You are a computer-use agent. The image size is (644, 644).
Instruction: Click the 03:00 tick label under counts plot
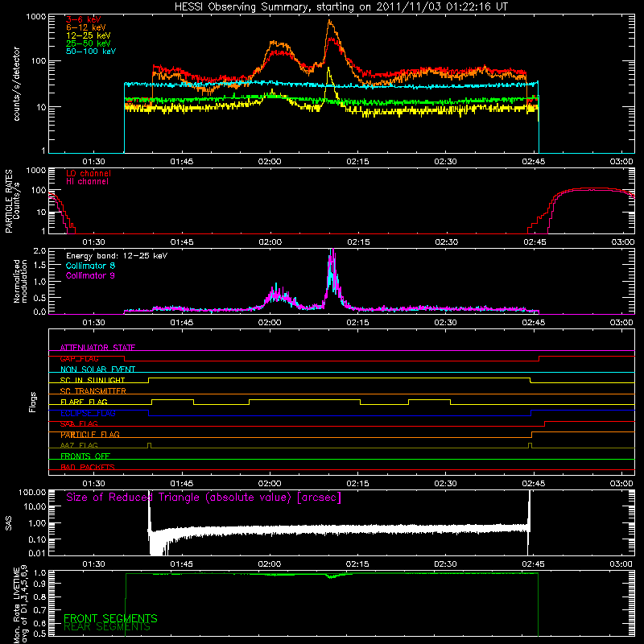(621, 162)
